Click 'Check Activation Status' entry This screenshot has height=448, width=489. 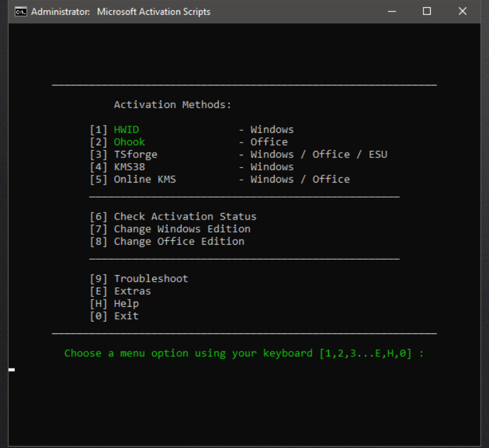(185, 216)
